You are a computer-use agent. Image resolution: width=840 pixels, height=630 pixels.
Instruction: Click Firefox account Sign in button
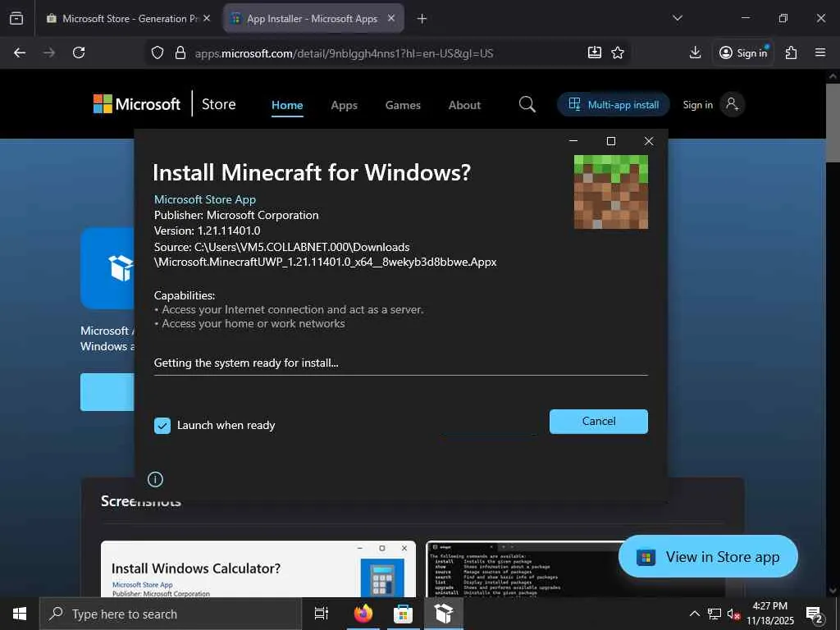pyautogui.click(x=743, y=52)
